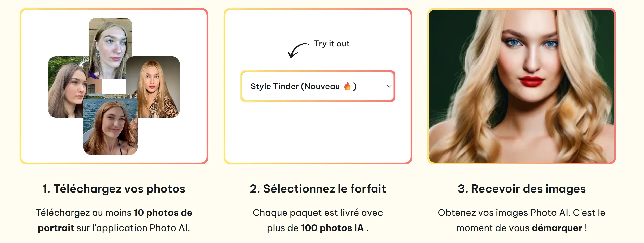
Task: Open the AI-generated portrait with red lips
Action: click(521, 86)
